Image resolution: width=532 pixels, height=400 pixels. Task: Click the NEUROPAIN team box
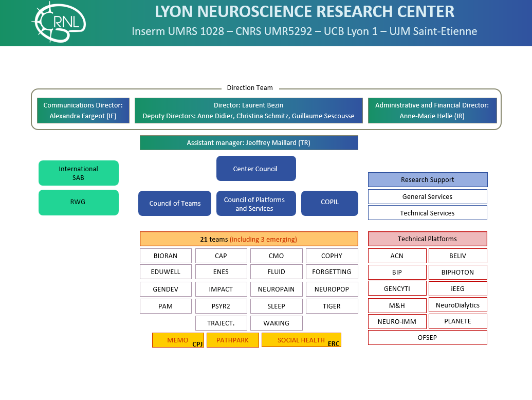click(277, 289)
